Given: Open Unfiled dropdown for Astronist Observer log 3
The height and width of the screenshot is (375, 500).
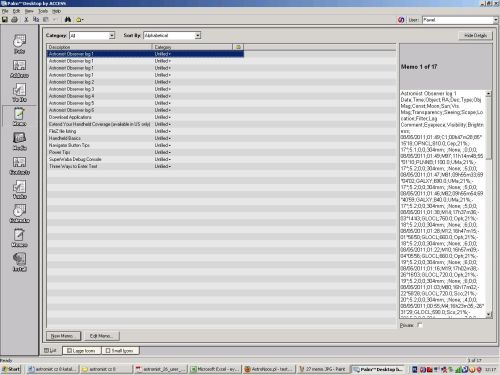Looking at the screenshot, I should (x=163, y=89).
